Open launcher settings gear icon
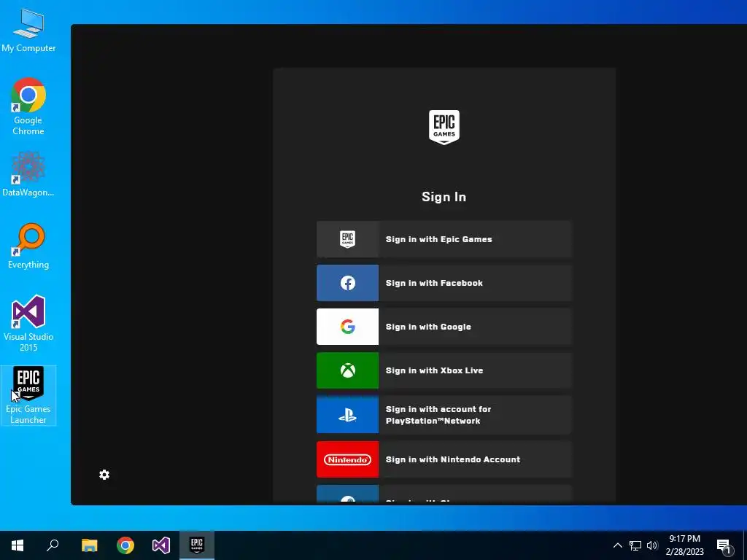Image resolution: width=747 pixels, height=560 pixels. pos(104,475)
